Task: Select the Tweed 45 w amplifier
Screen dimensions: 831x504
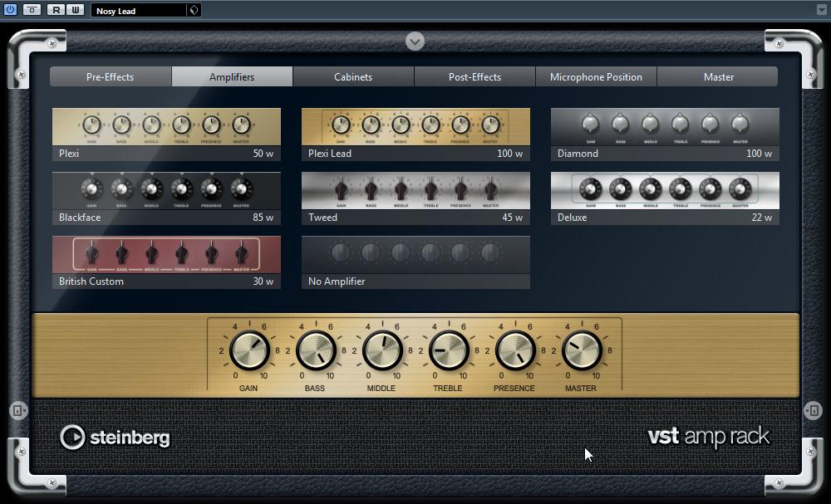Action: point(415,198)
